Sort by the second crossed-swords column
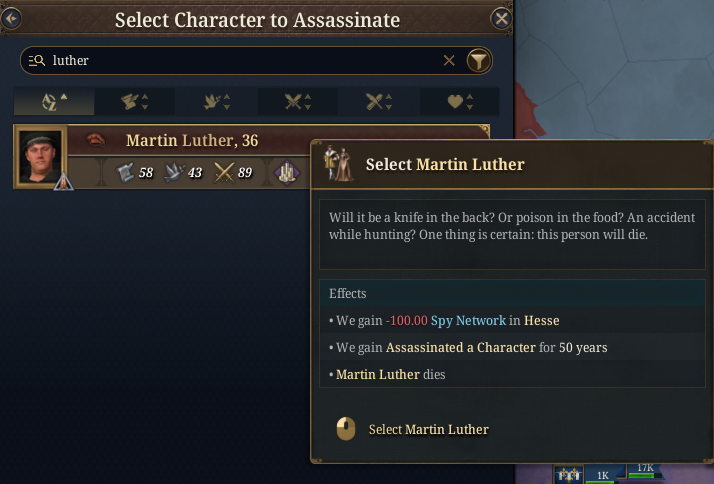This screenshot has width=714, height=484. coord(379,101)
